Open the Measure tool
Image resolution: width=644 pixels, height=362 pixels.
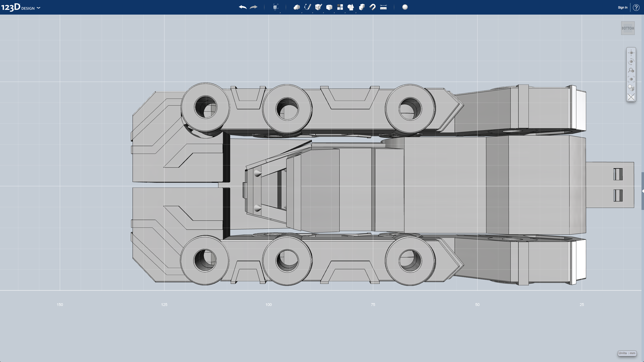click(x=383, y=7)
